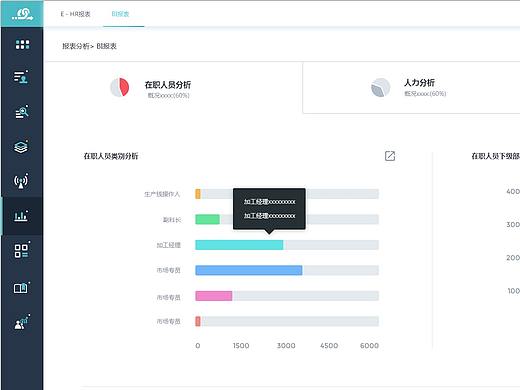Click the second line in the tooltip
The width and height of the screenshot is (520, 390).
269,216
